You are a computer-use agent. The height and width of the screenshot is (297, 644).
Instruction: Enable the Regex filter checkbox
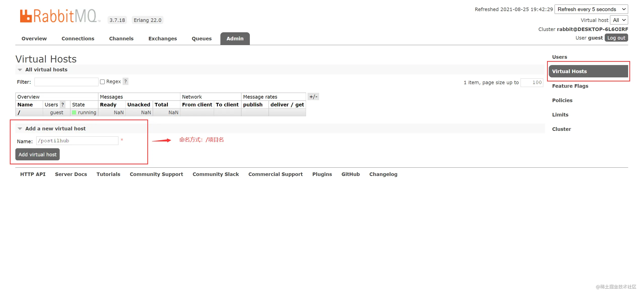tap(102, 82)
